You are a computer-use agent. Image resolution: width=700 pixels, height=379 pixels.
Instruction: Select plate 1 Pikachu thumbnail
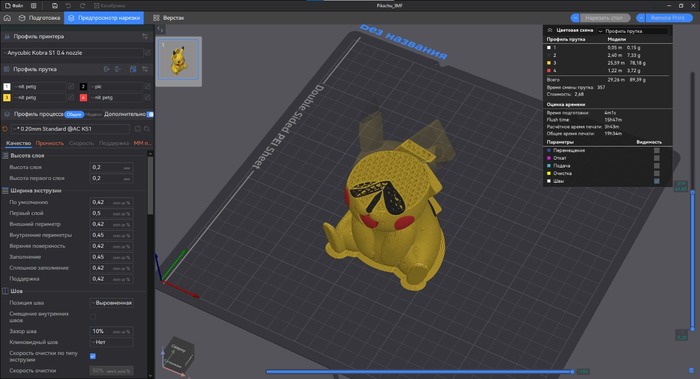click(179, 61)
